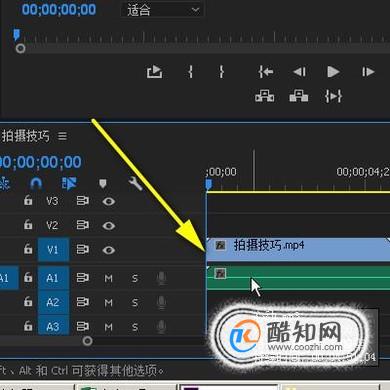
Task: Toggle lock on track A3
Action: (x=28, y=325)
